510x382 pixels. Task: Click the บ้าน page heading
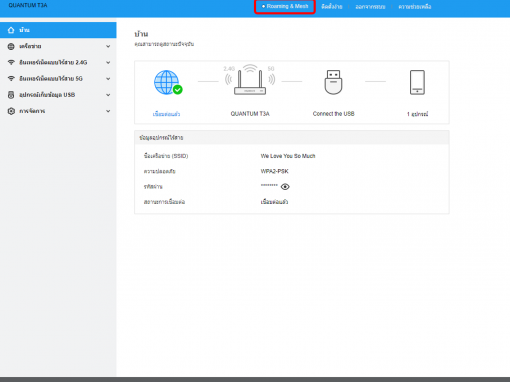(x=141, y=34)
